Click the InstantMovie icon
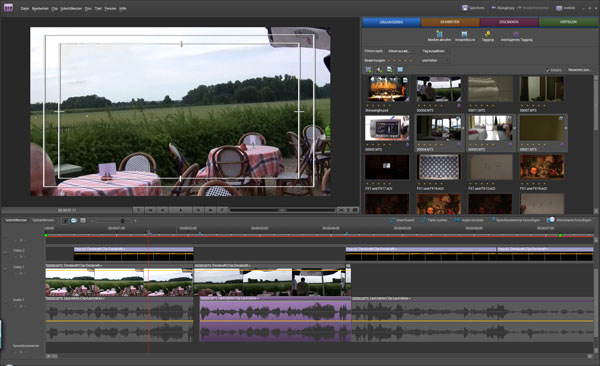The image size is (600, 366). [465, 34]
